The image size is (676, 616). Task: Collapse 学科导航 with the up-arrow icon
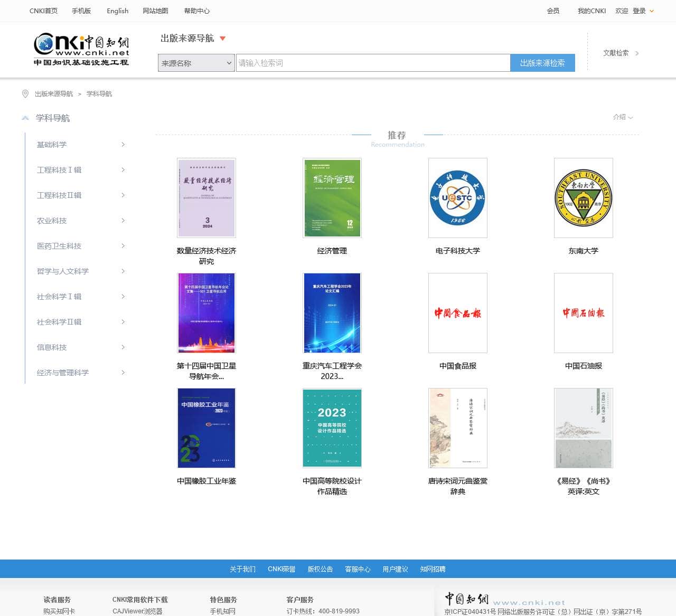(25, 118)
